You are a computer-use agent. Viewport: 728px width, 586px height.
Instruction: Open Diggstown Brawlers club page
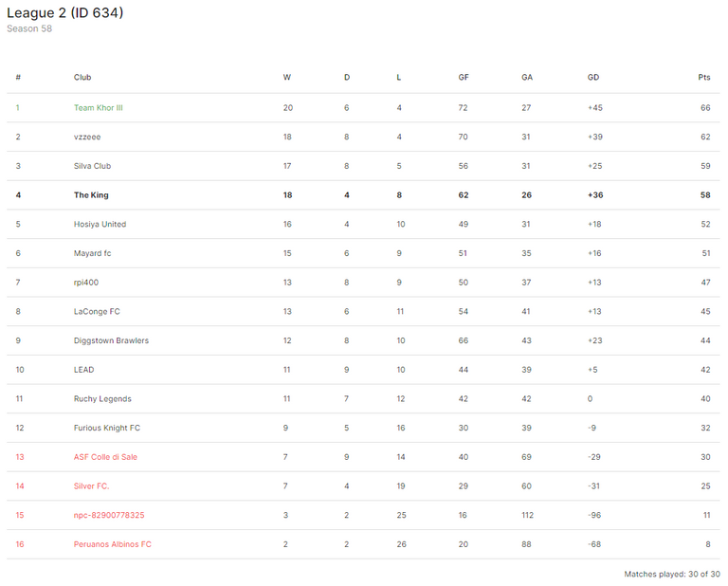point(111,340)
